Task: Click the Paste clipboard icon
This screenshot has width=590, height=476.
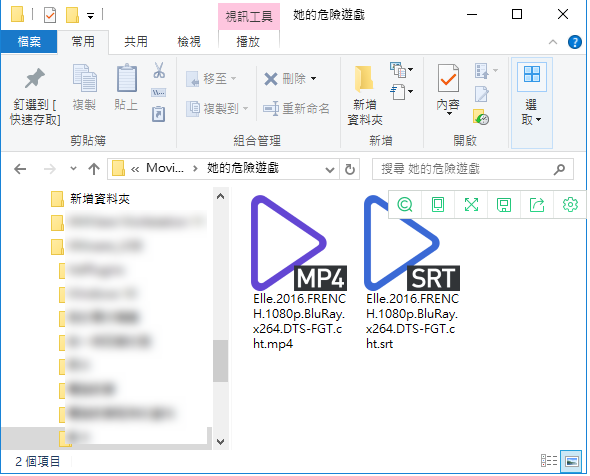Action: 126,78
